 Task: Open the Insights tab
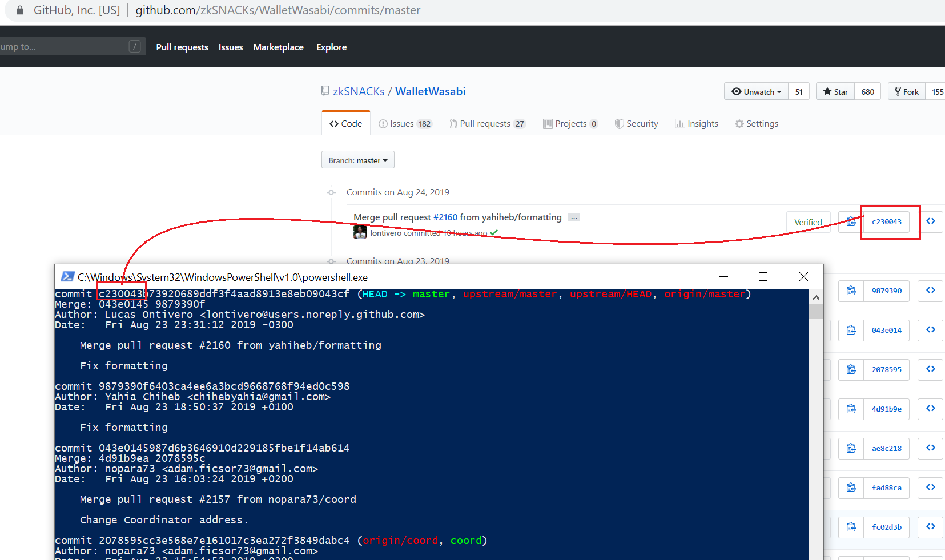click(x=697, y=124)
